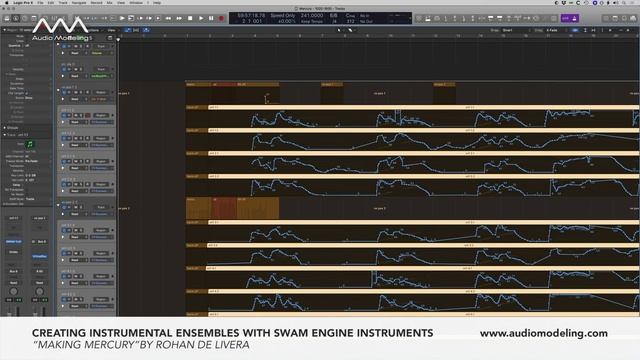The image size is (640, 360).
Task: Click the horizontal zoom slider in tracks header
Action: click(x=623, y=30)
